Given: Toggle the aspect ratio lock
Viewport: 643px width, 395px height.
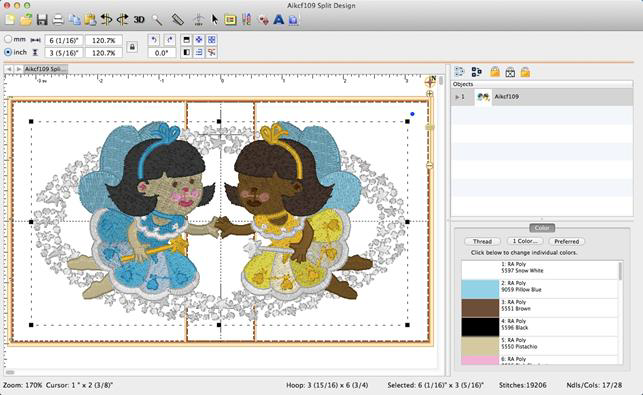Looking at the screenshot, I should pyautogui.click(x=132, y=47).
